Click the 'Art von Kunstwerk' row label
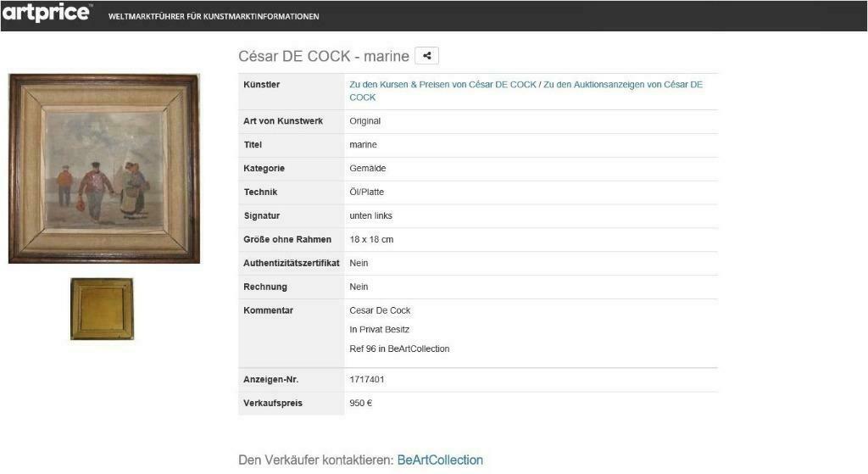The height and width of the screenshot is (474, 868). tap(283, 121)
